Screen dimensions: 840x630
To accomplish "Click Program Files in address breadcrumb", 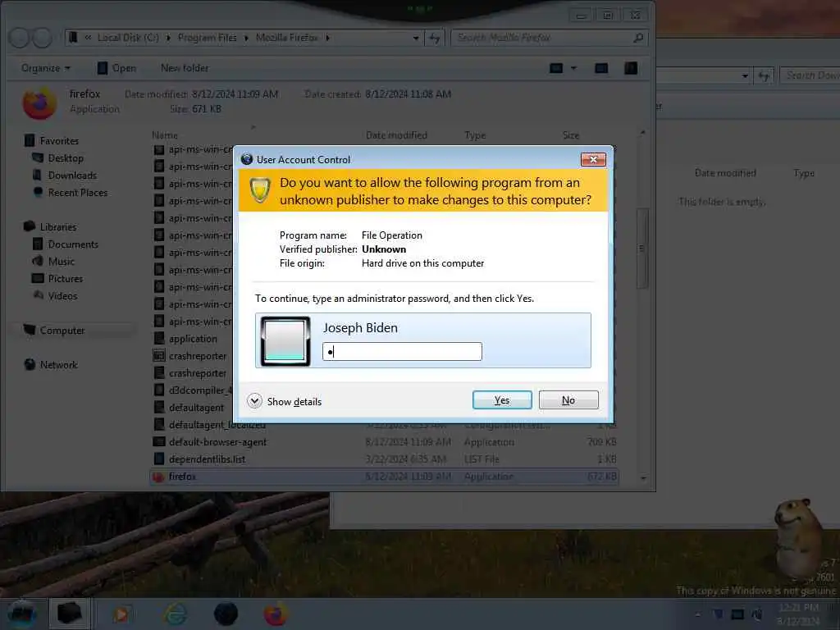I will [x=208, y=38].
